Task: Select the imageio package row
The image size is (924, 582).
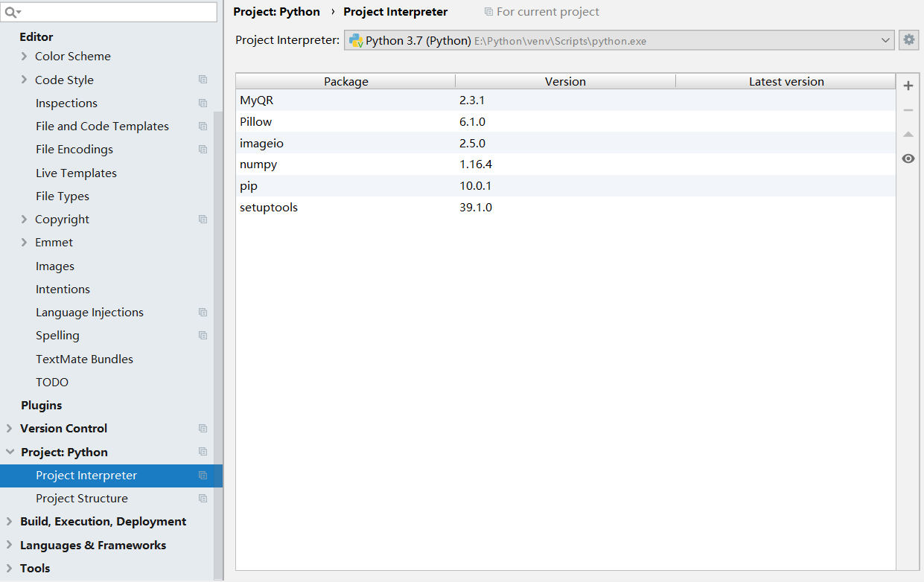Action: (x=566, y=143)
